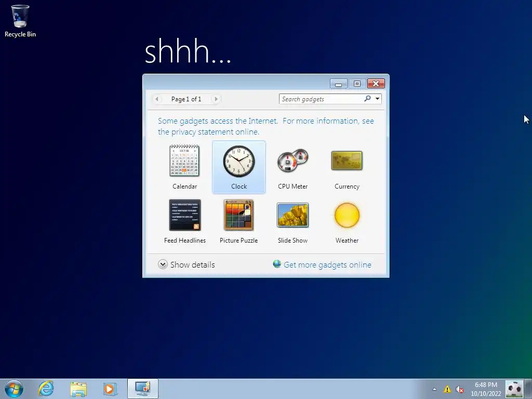Launch Internet Explorer from taskbar

tap(46, 389)
